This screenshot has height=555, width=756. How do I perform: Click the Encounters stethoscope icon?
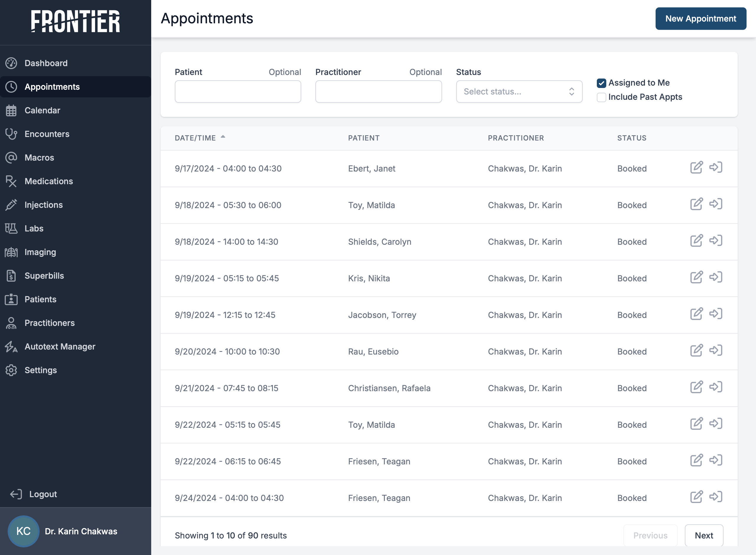11,134
